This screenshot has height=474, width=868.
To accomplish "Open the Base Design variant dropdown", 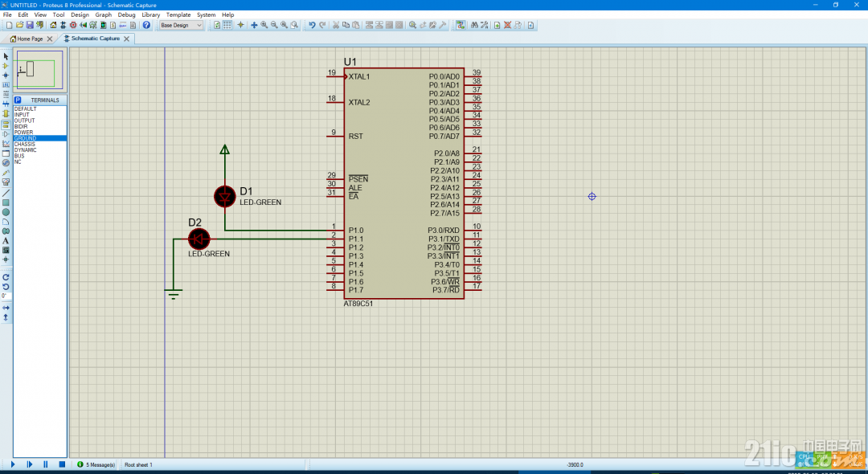I will (181, 25).
